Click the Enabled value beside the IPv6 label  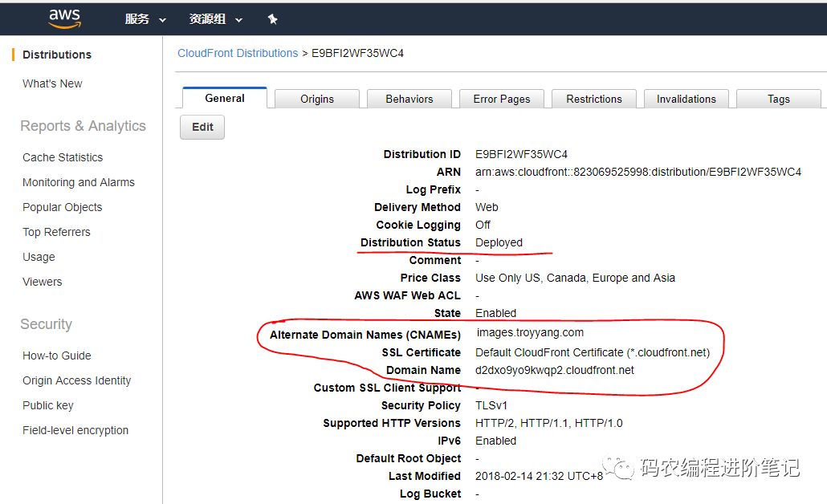point(495,441)
